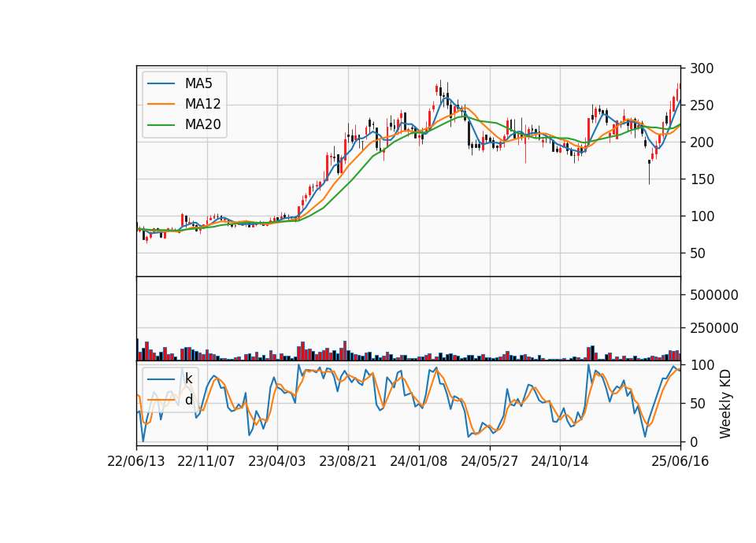Click the 500000 volume axis label

point(713,295)
